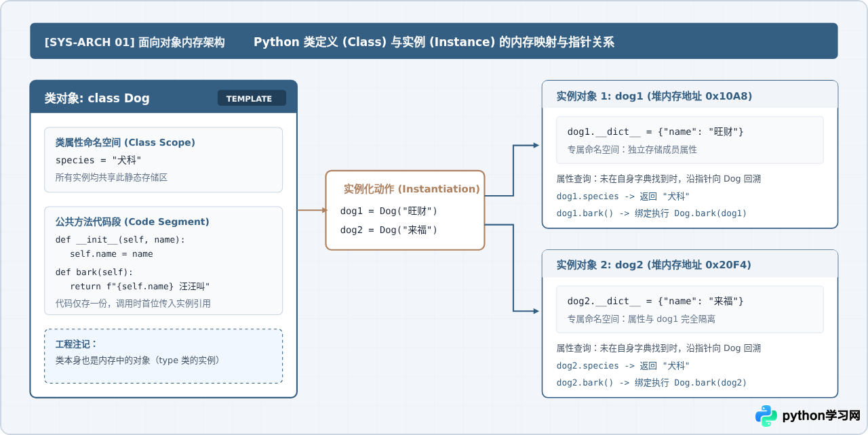Screen dimensions: 868x435
Task: Click '专属命名空间：独立存储成员属性' note
Action: [632, 149]
